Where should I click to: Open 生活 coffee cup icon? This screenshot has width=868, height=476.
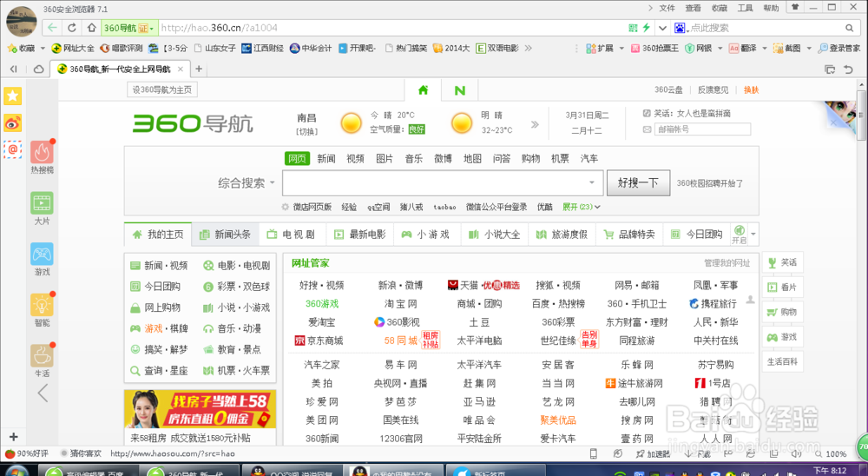click(x=42, y=356)
